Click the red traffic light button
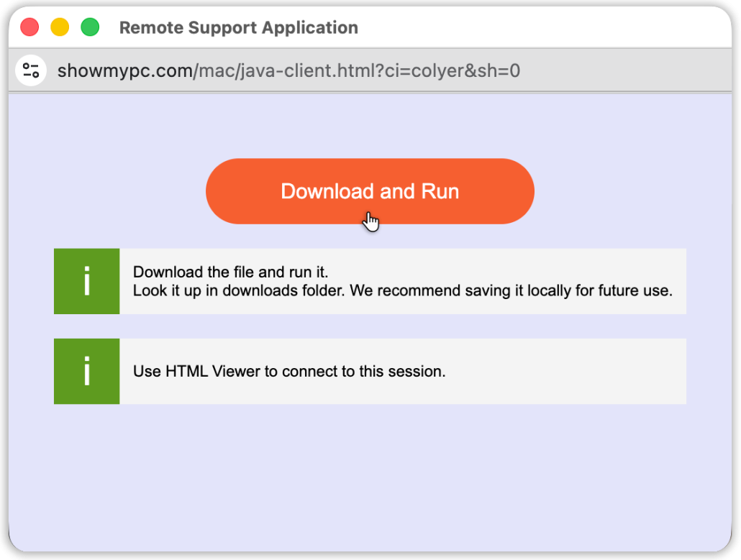The image size is (741, 560). point(29,26)
